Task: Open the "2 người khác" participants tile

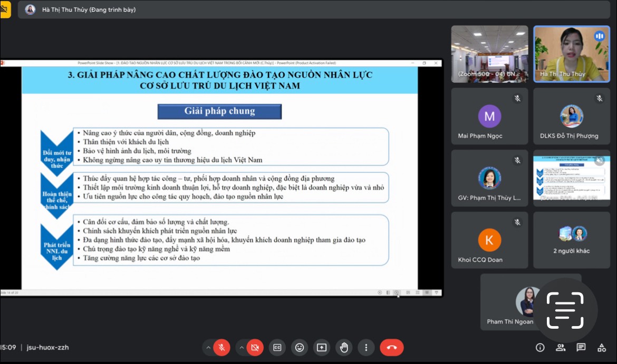Action: (x=571, y=240)
